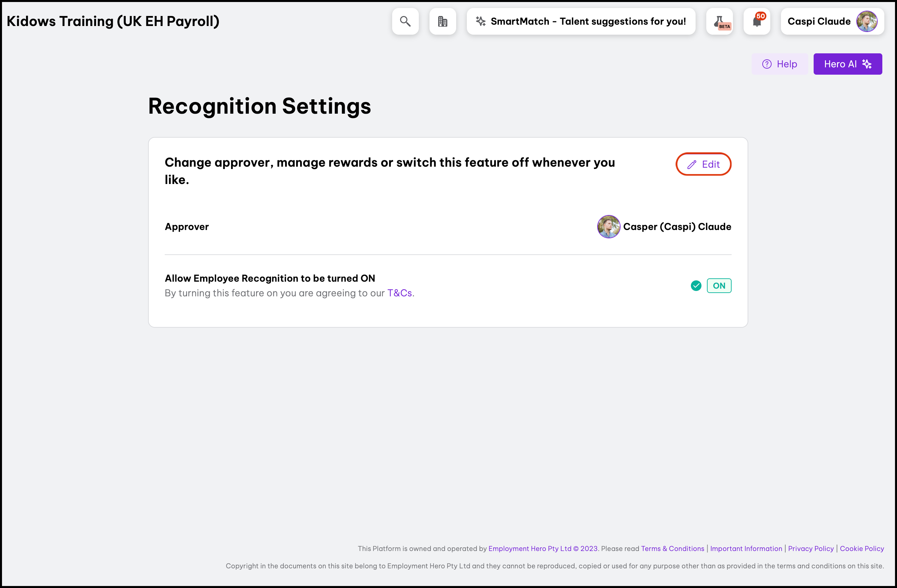Click the Hero AI sparkle icon
897x588 pixels.
pyautogui.click(x=867, y=64)
